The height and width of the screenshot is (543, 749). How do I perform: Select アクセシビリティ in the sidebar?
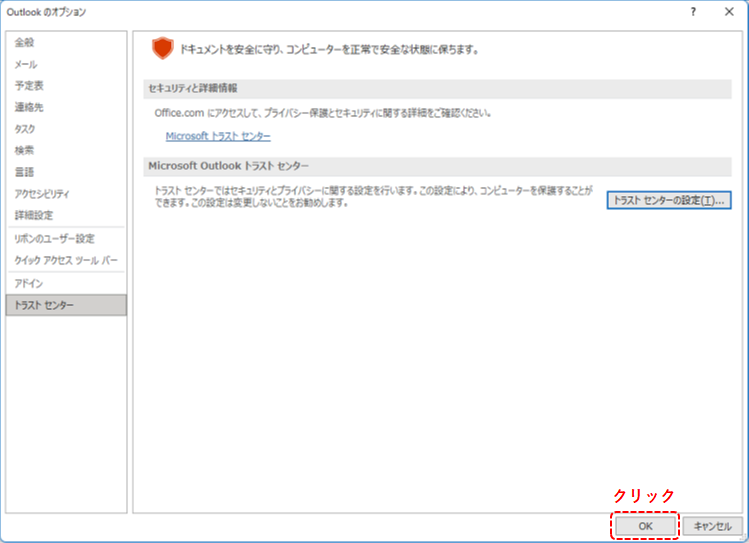66,193
